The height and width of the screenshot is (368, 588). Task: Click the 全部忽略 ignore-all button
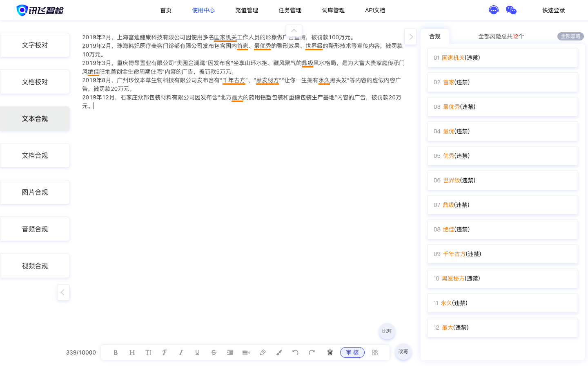(570, 36)
